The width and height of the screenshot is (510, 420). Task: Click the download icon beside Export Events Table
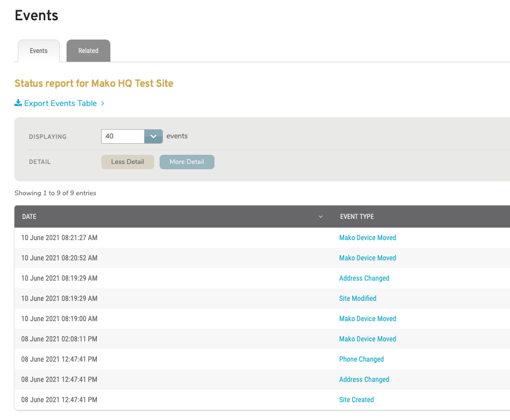click(x=18, y=103)
